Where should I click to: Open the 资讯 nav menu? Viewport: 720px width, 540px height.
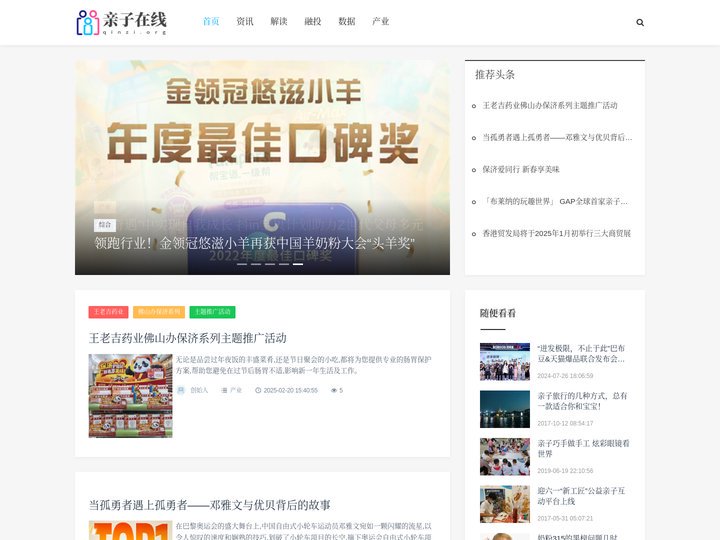(x=245, y=21)
